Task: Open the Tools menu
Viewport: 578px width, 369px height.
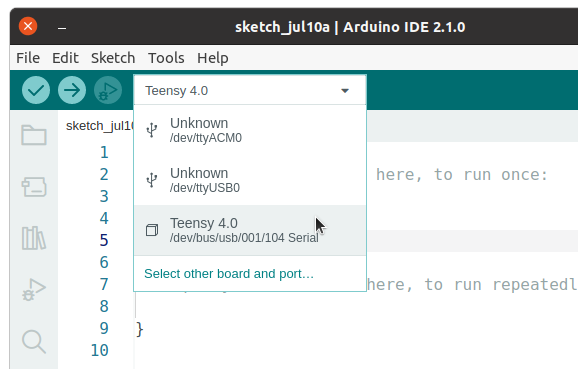Action: [166, 58]
